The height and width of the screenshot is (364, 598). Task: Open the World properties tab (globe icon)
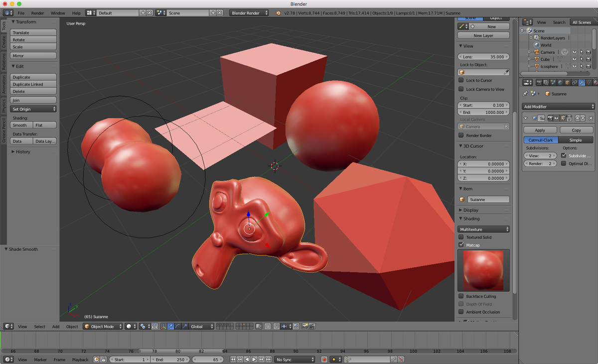pos(560,82)
